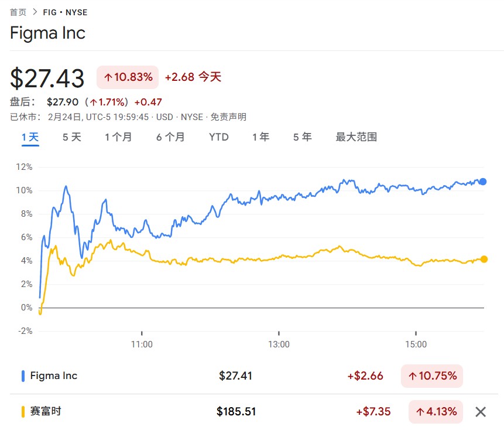Remove the 赛富时 comparison with X
Viewport: 504px width, 430px height.
click(481, 412)
